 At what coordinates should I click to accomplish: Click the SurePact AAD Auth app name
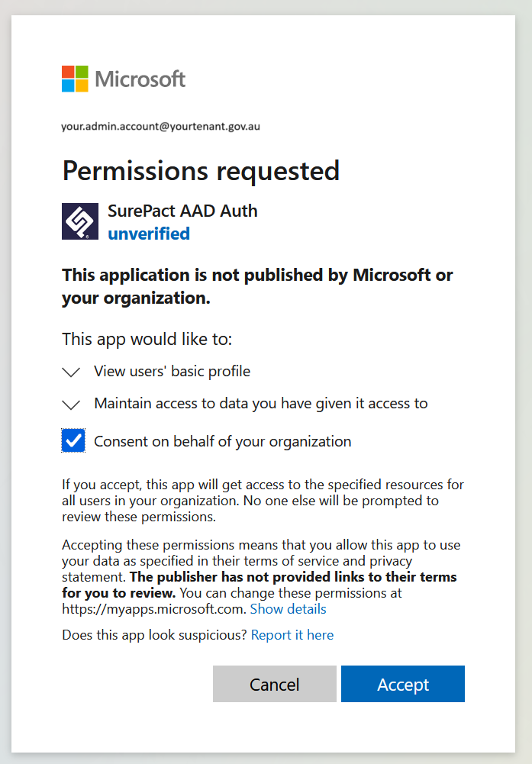(182, 211)
